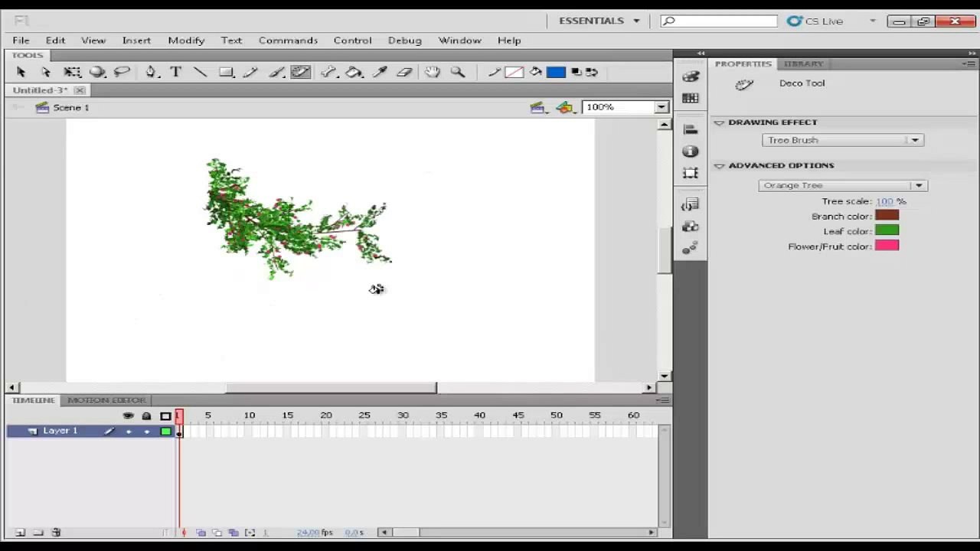980x551 pixels.
Task: Pick the 3D Rotation tool
Action: coord(97,72)
